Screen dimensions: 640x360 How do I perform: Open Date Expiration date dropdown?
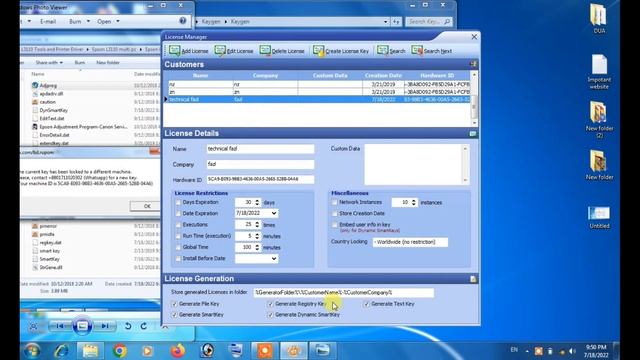coord(273,213)
